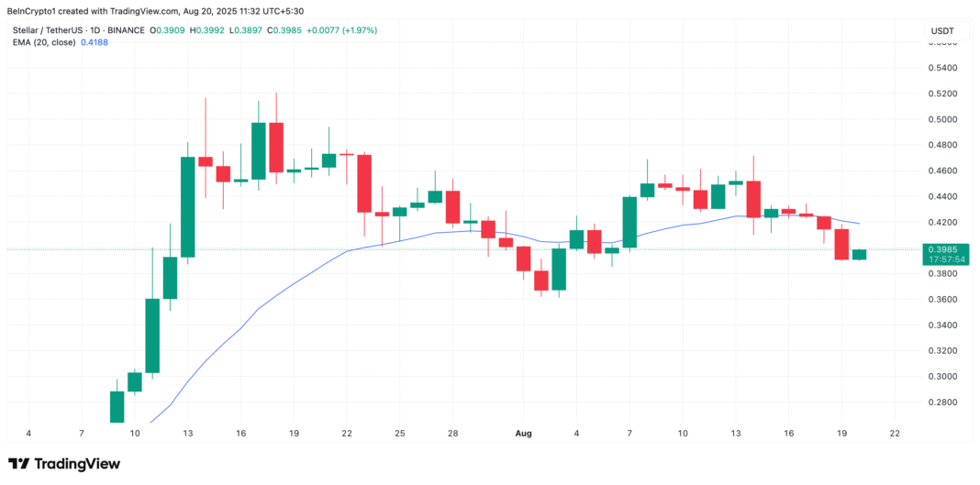Select the EMA (20, close) indicator label

[44, 42]
